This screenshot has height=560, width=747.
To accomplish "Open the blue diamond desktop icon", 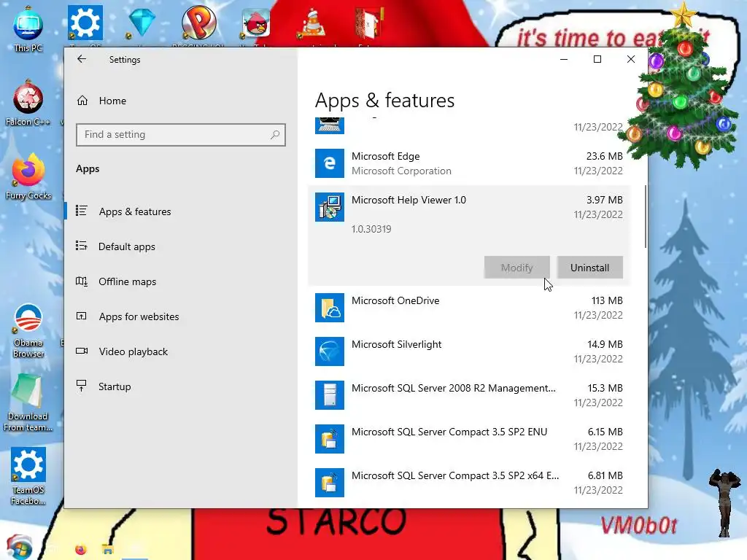I will [x=142, y=23].
